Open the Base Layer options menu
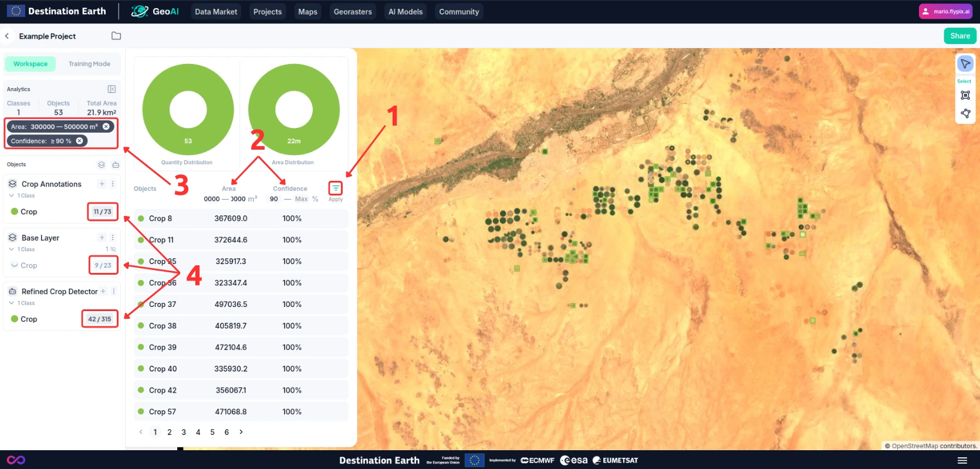The image size is (980, 469). tap(113, 238)
